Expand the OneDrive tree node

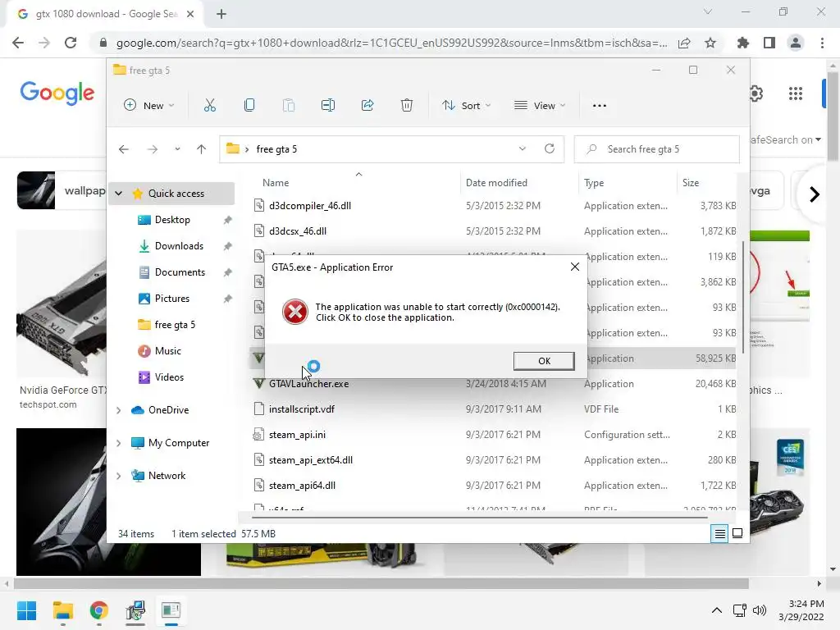click(x=118, y=410)
